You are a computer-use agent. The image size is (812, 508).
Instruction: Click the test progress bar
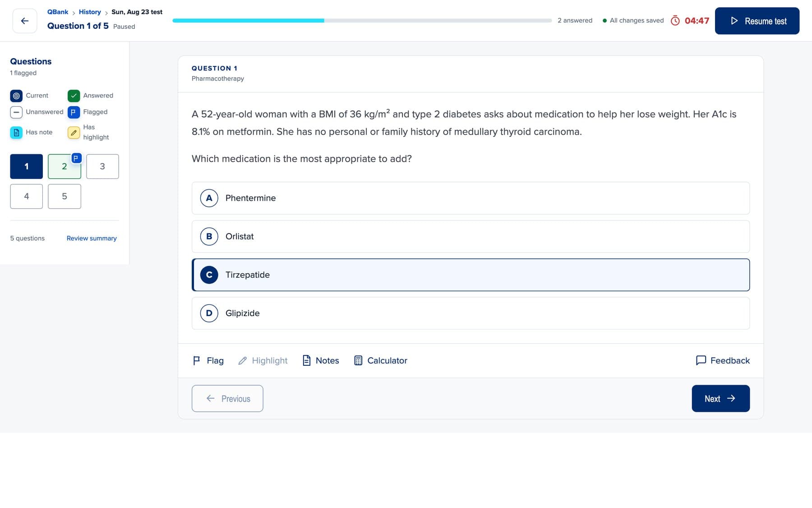point(362,21)
